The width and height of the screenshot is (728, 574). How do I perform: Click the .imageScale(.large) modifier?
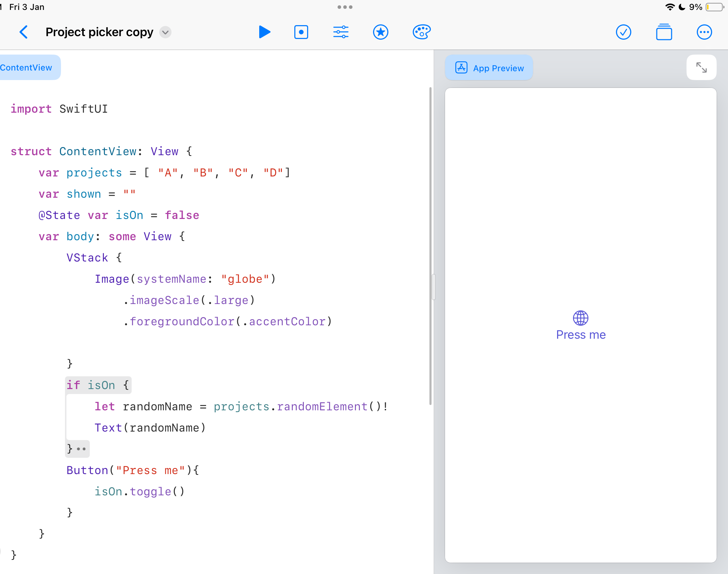189,300
